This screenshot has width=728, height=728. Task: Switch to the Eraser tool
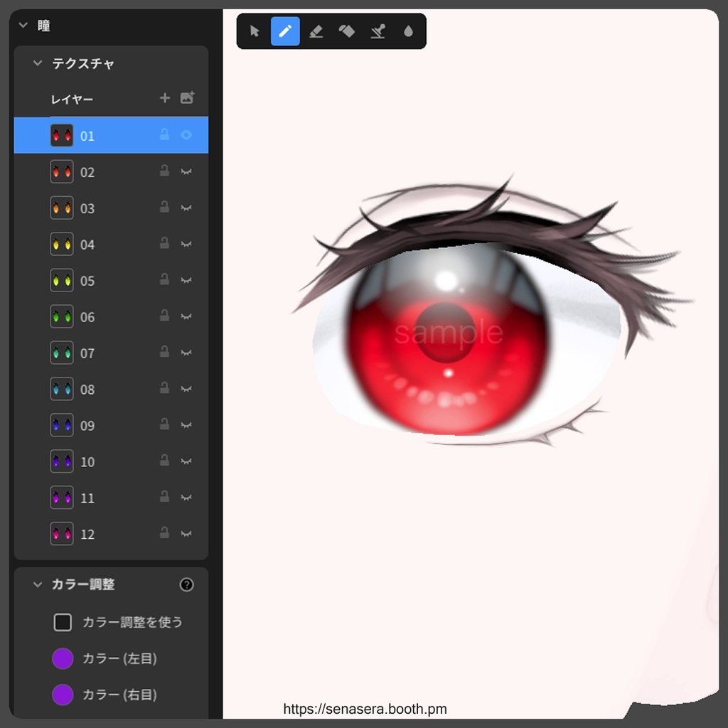pyautogui.click(x=316, y=31)
